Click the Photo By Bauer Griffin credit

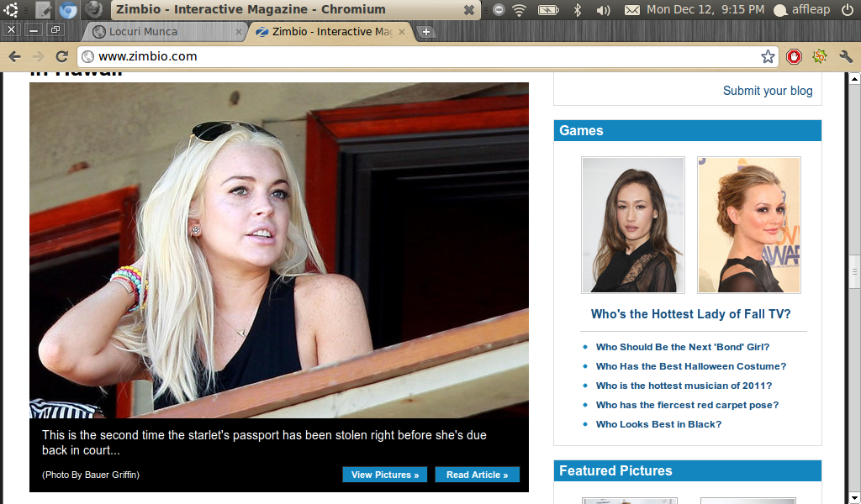(91, 475)
